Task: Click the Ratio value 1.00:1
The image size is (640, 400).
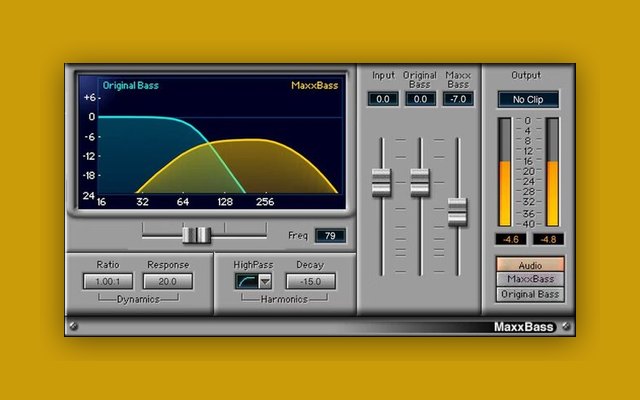Action: tap(108, 281)
